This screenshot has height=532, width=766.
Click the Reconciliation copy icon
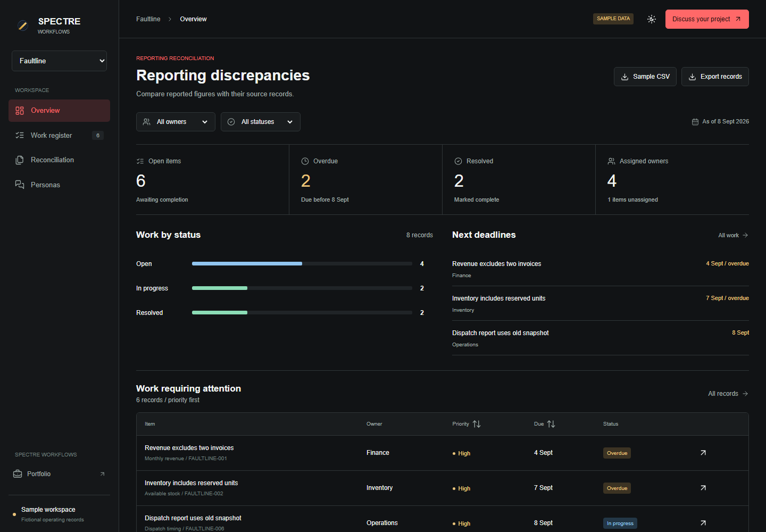[20, 160]
